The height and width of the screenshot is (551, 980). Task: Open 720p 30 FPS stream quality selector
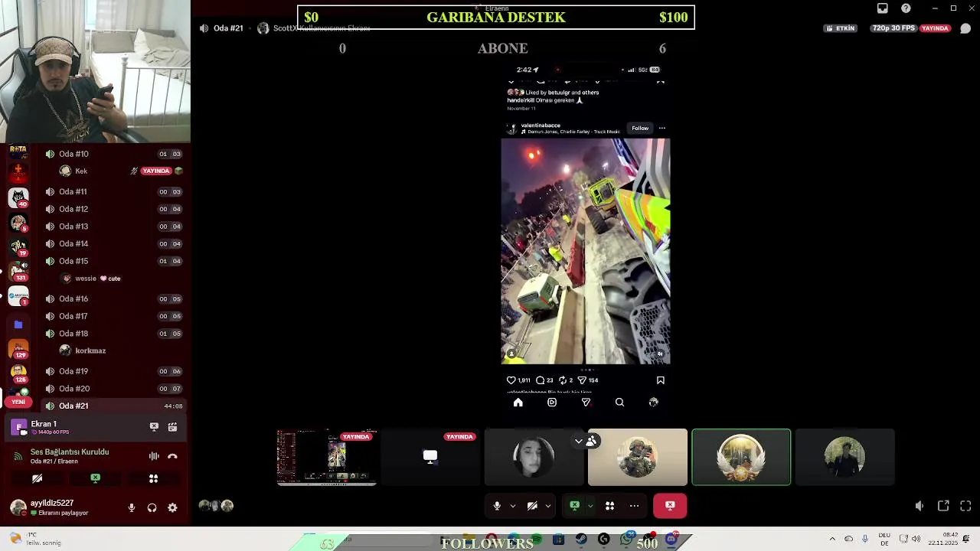point(893,28)
